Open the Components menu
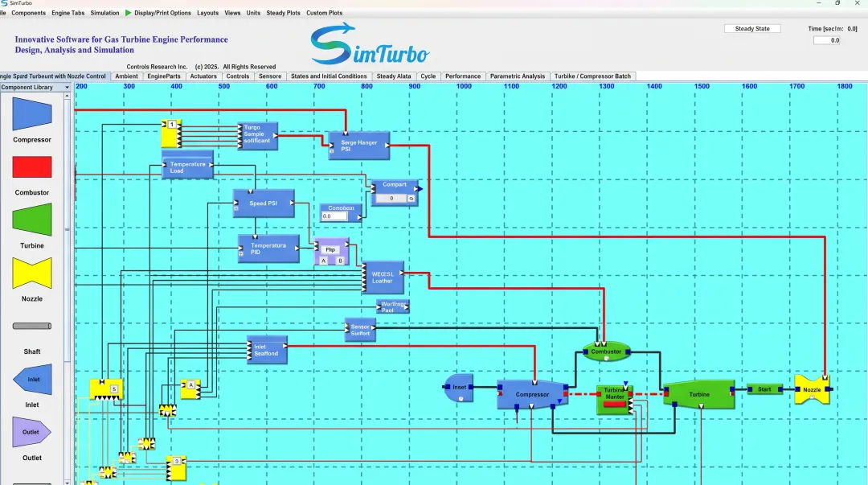 point(28,13)
